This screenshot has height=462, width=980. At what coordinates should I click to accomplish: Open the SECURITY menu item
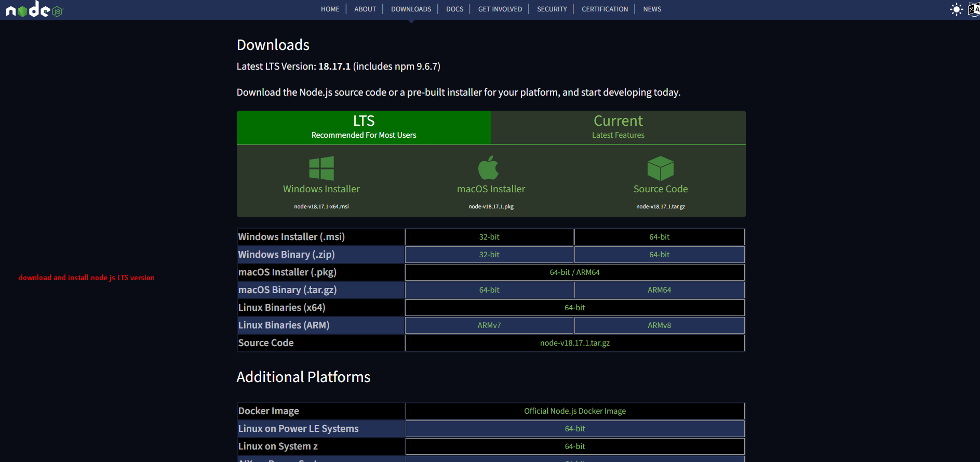(x=552, y=9)
